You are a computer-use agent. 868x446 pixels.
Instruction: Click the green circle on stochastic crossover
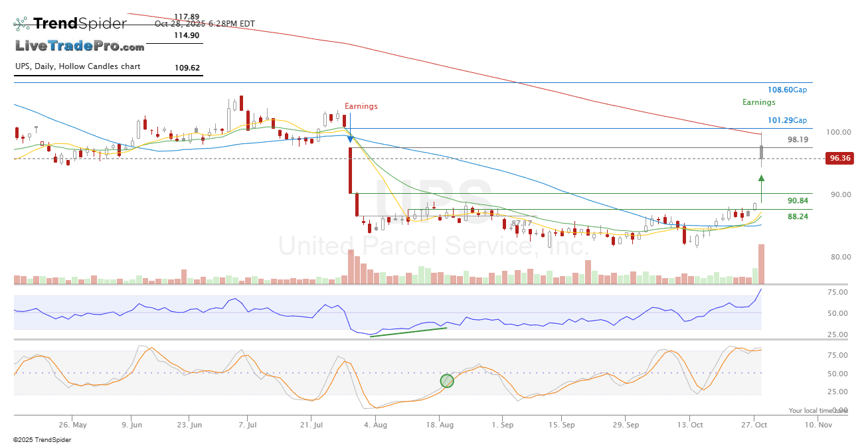point(447,381)
